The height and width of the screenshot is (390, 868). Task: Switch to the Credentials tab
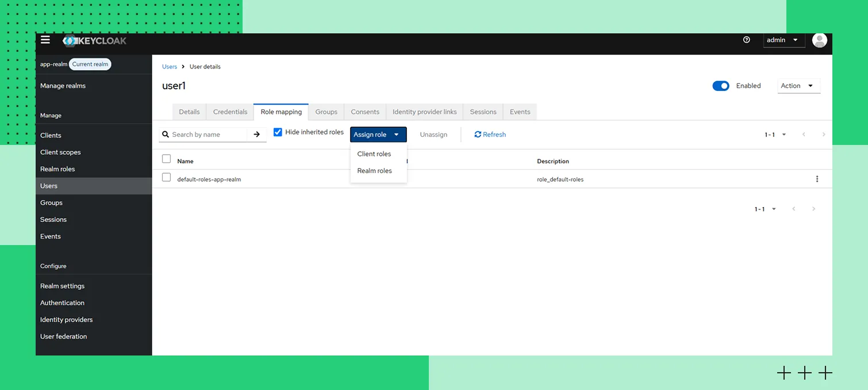coord(230,112)
